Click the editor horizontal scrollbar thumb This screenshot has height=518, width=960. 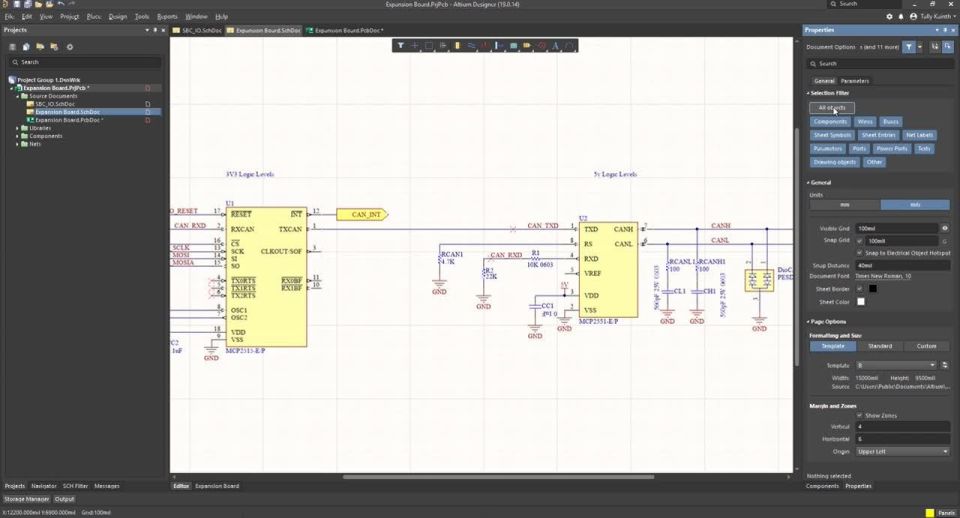point(498,476)
